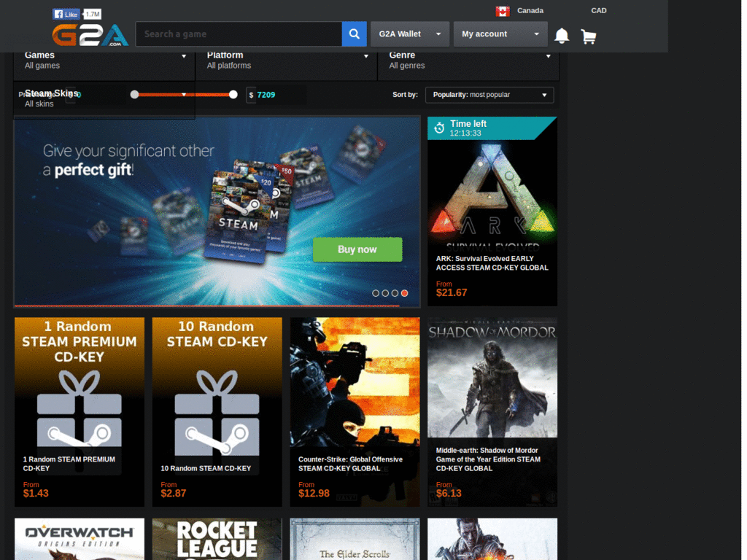Click the $21.67 ARK price
The image size is (747, 560).
click(451, 293)
